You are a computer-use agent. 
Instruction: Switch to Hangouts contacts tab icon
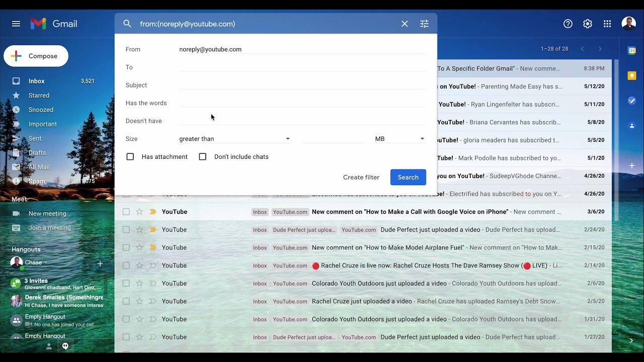[x=49, y=346]
